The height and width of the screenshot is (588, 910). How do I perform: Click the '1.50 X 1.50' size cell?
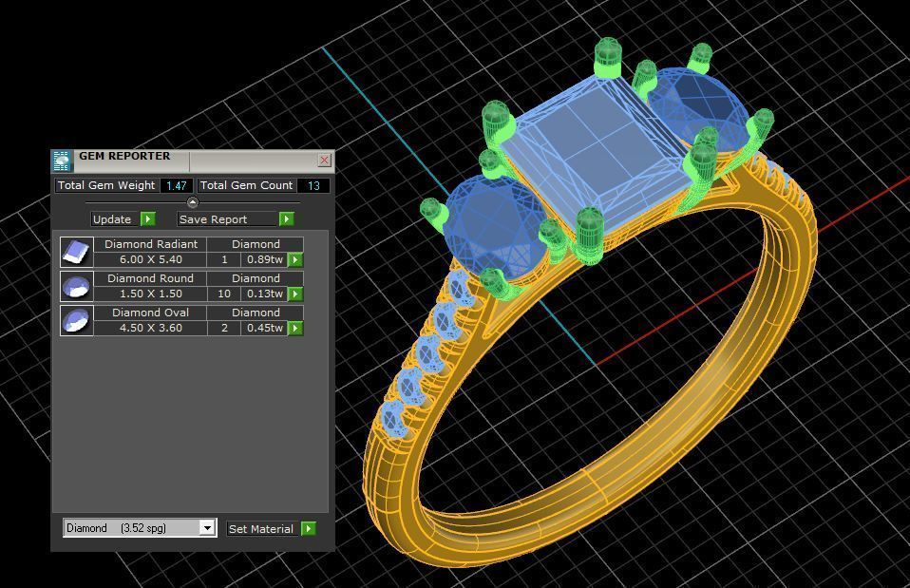tap(151, 294)
